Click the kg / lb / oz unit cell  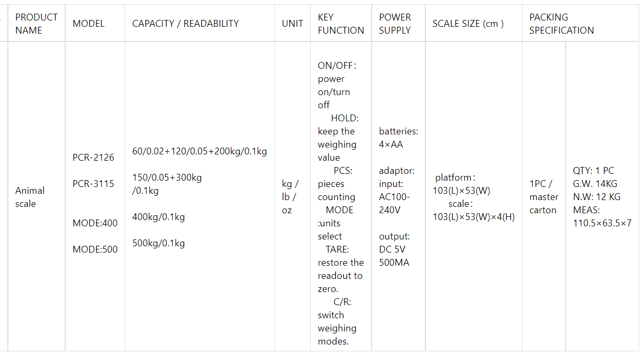coord(290,197)
